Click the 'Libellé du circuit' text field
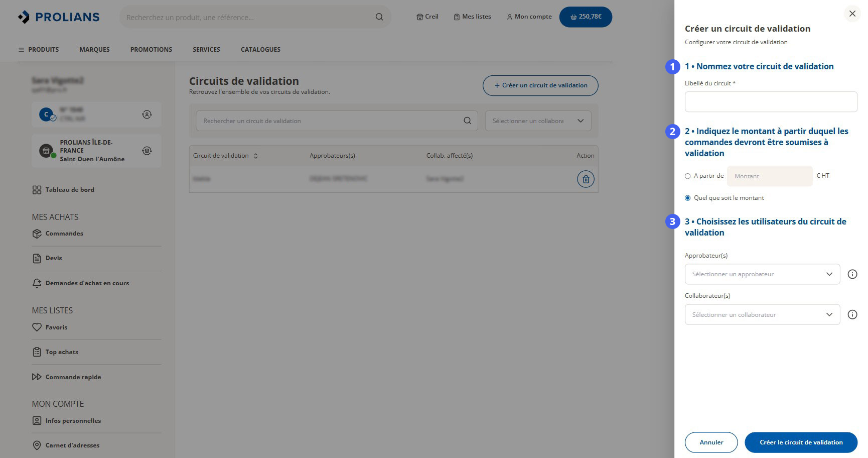The height and width of the screenshot is (458, 868). (x=771, y=101)
